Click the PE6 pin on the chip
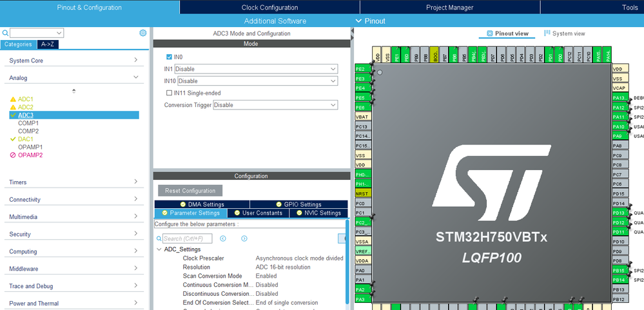 pyautogui.click(x=363, y=108)
